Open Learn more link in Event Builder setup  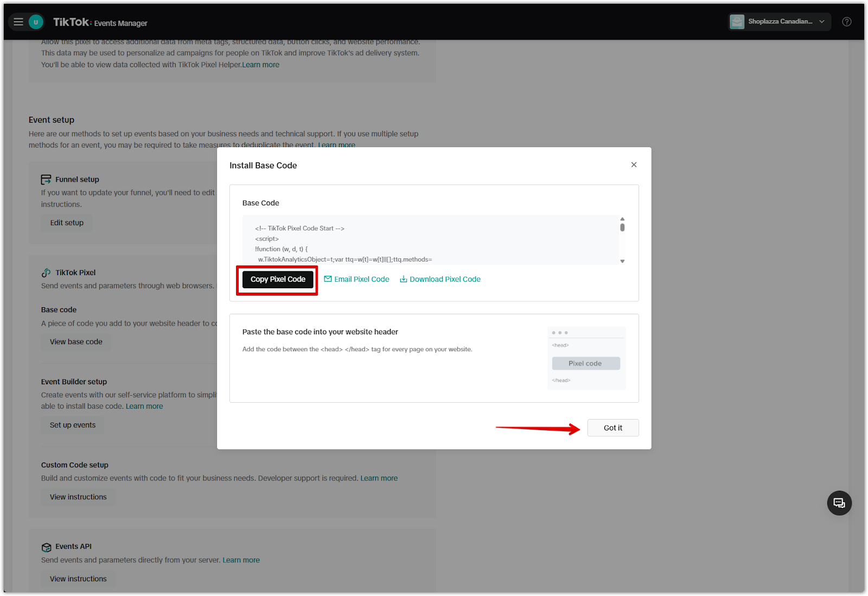[x=144, y=406]
